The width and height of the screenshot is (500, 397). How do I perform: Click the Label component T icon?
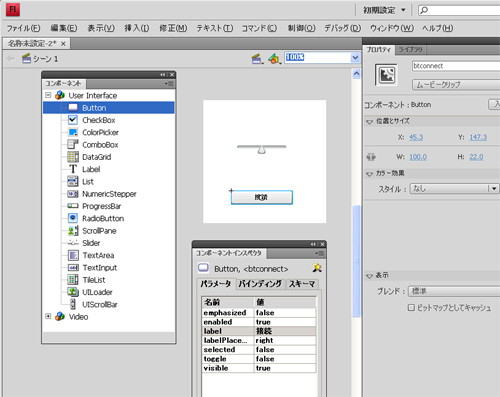tap(73, 169)
